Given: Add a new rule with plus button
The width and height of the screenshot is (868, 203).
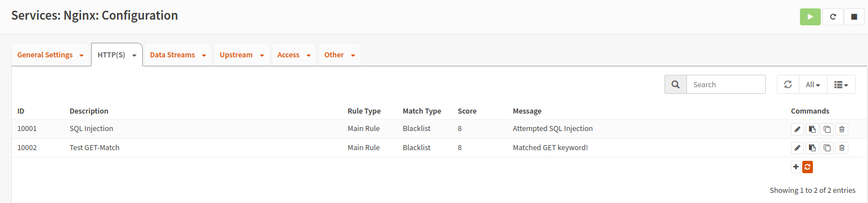Looking at the screenshot, I should click(x=795, y=166).
